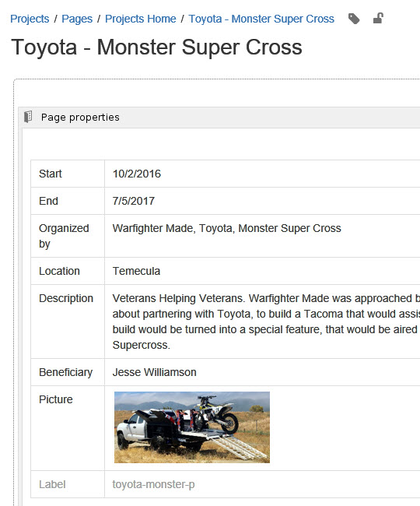Click the Toyota - Monster Super Cross page title
Image resolution: width=420 pixels, height=506 pixels.
156,47
